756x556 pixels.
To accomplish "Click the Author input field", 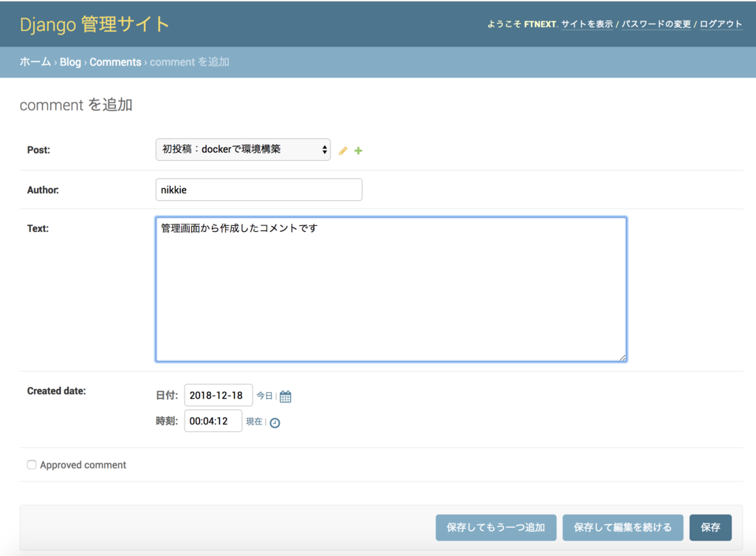I will [258, 190].
